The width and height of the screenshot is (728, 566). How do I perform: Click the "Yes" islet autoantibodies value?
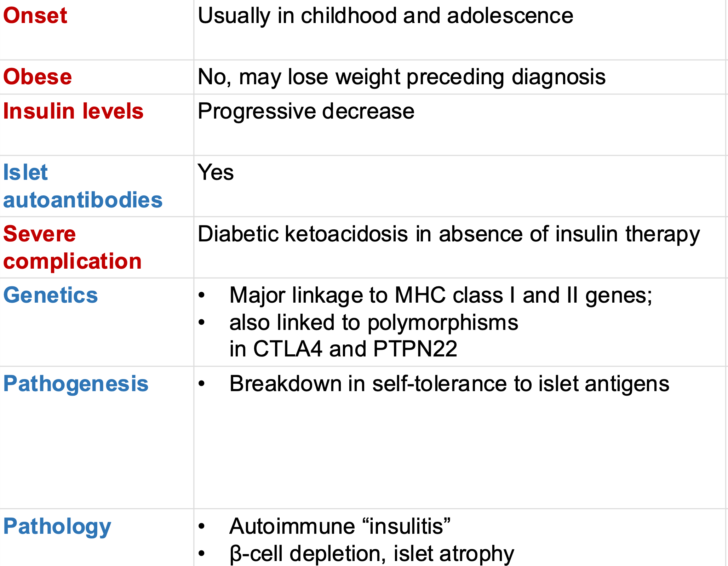216,172
